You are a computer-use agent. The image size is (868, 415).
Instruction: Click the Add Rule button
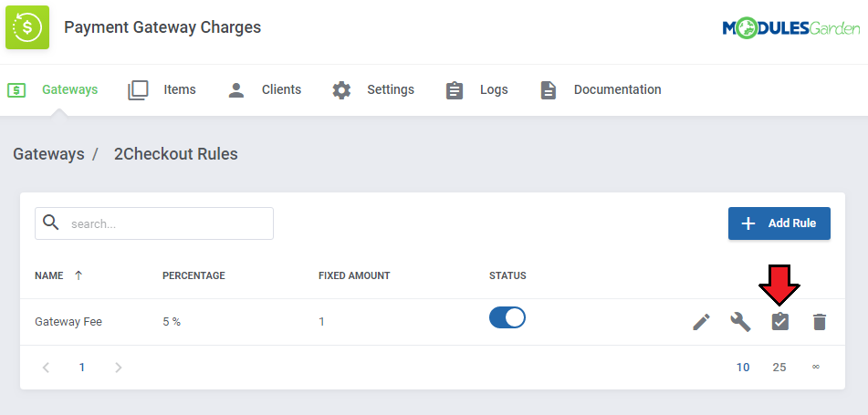[x=779, y=223]
